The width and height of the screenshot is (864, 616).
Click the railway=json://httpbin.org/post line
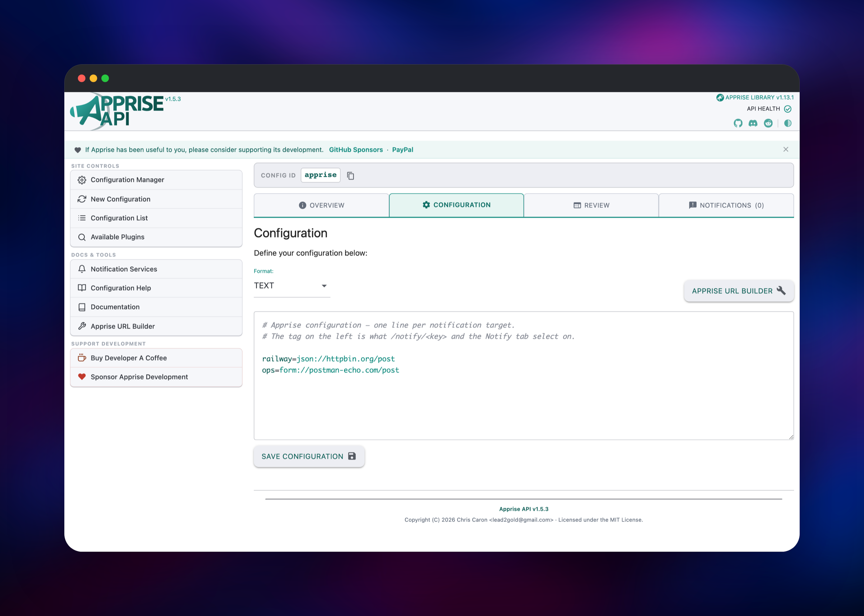click(x=328, y=359)
